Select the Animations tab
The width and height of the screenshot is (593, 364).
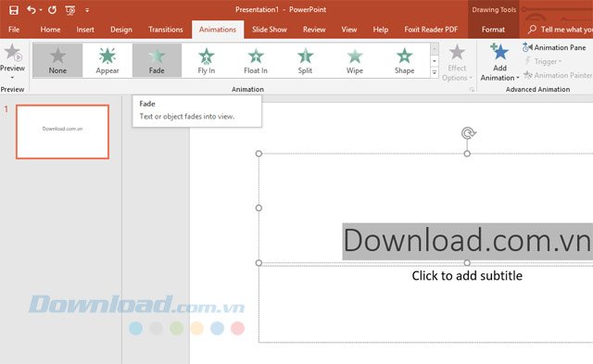pos(218,30)
